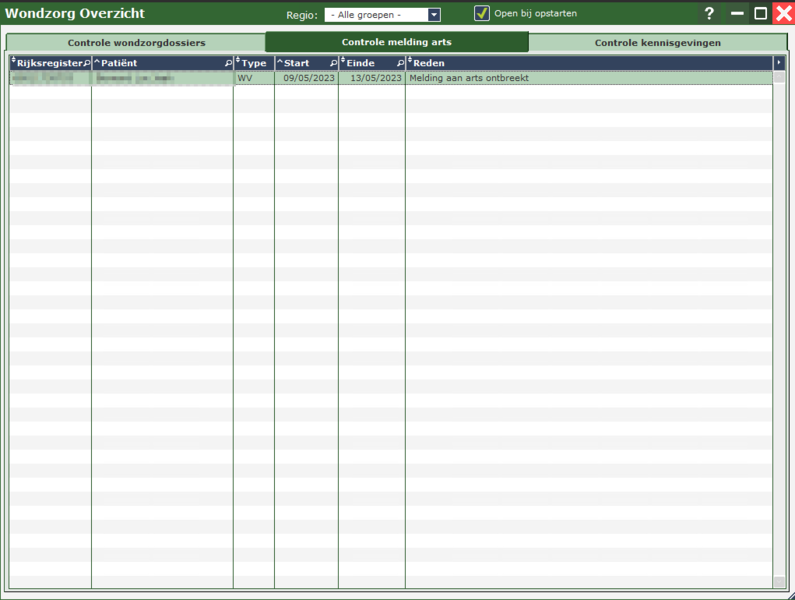Maximize the Wondzorg Overzicht window
The width and height of the screenshot is (795, 600).
point(760,14)
